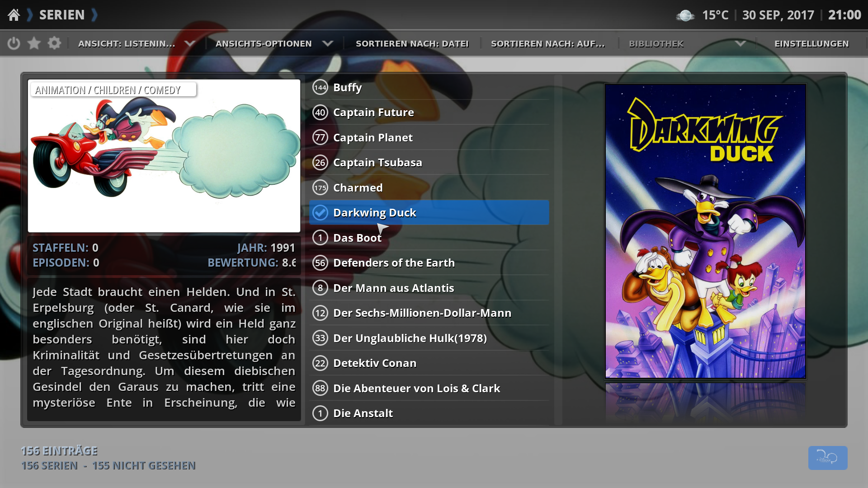The height and width of the screenshot is (488, 868).
Task: Select Defenders of the Earth
Action: click(x=429, y=263)
